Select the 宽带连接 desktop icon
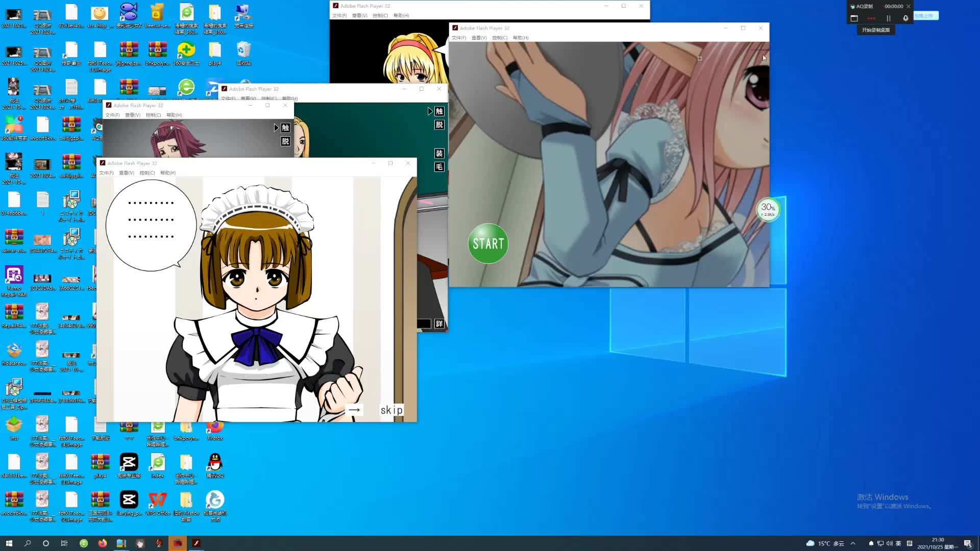This screenshot has height=551, width=980. (243, 16)
